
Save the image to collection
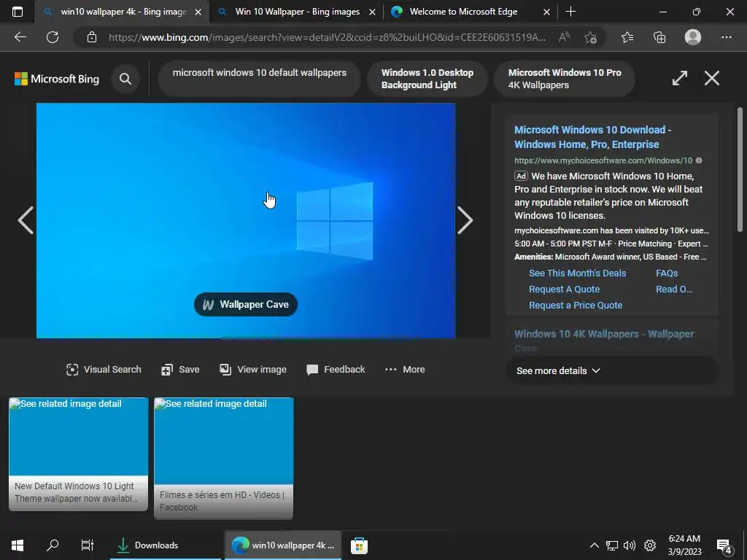181,370
